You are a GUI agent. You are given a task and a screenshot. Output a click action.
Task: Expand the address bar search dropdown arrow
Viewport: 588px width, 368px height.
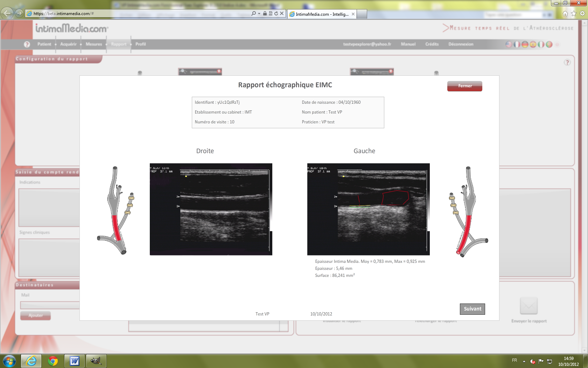coord(259,14)
